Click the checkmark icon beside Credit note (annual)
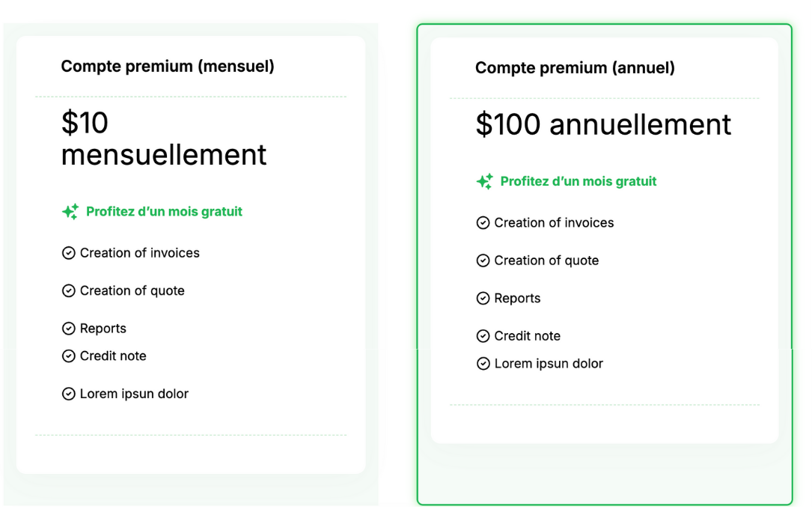Screen dimensions: 812x509 coord(483,336)
